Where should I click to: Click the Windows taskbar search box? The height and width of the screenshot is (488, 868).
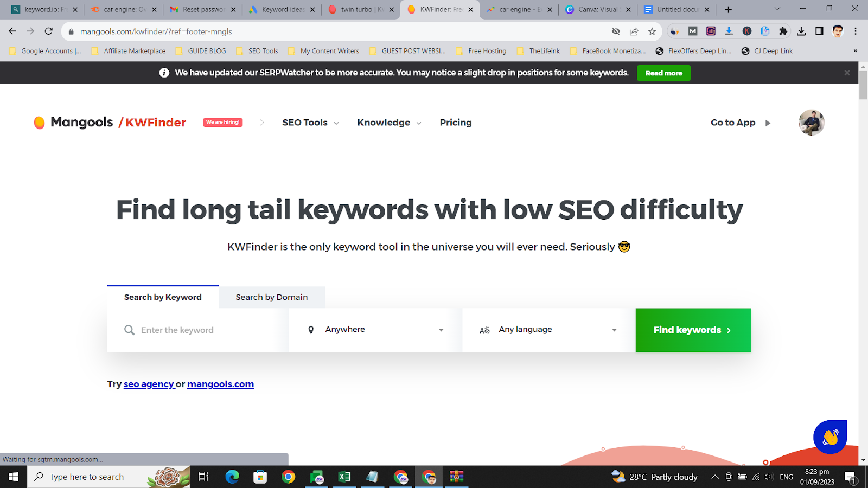pos(108,477)
